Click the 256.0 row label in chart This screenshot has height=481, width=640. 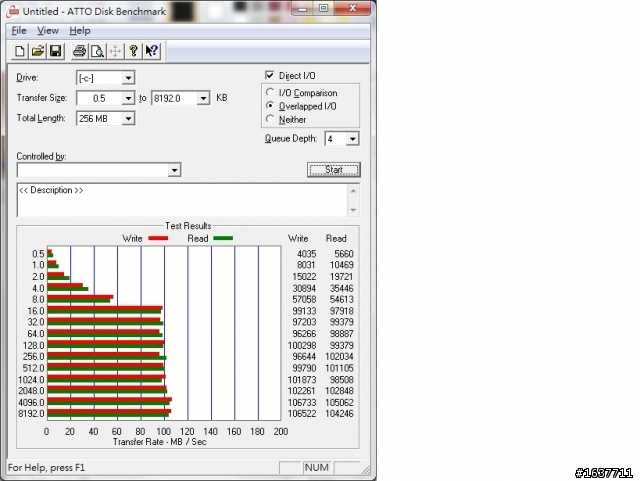33,356
